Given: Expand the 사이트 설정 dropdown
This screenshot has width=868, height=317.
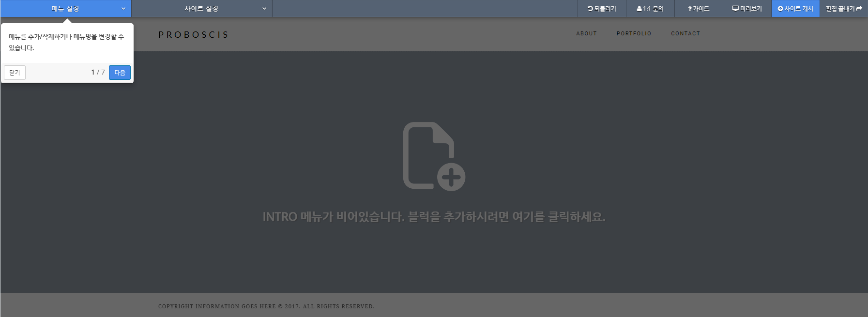Looking at the screenshot, I should tap(202, 9).
